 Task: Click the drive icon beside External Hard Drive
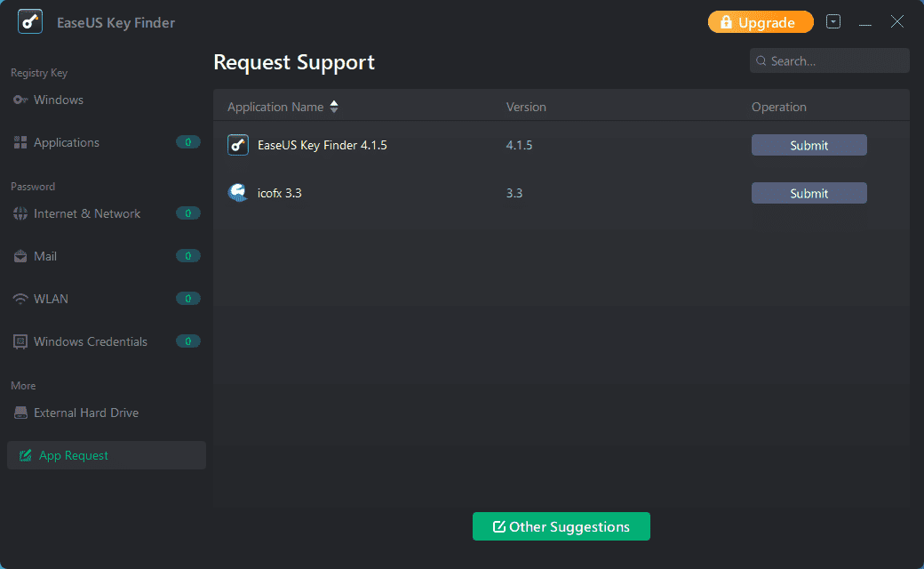[x=20, y=413]
